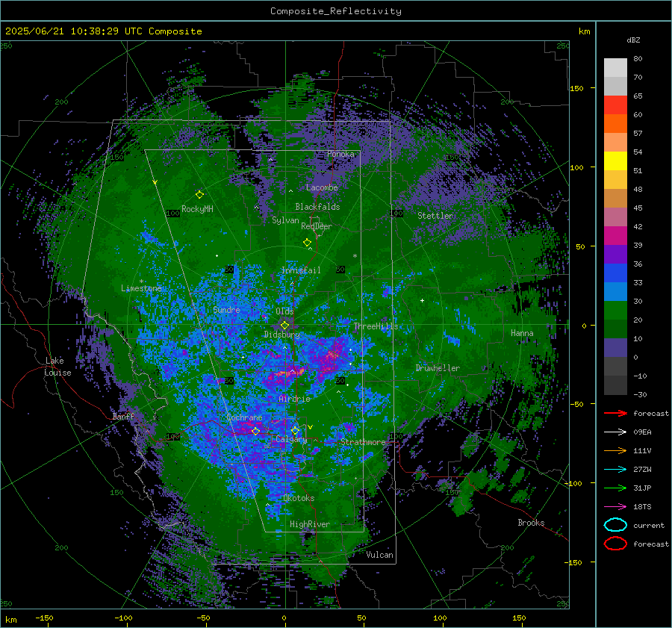Click the white red-to-gray swatch at top of dBZ scale
672x628 pixels.
[615, 67]
